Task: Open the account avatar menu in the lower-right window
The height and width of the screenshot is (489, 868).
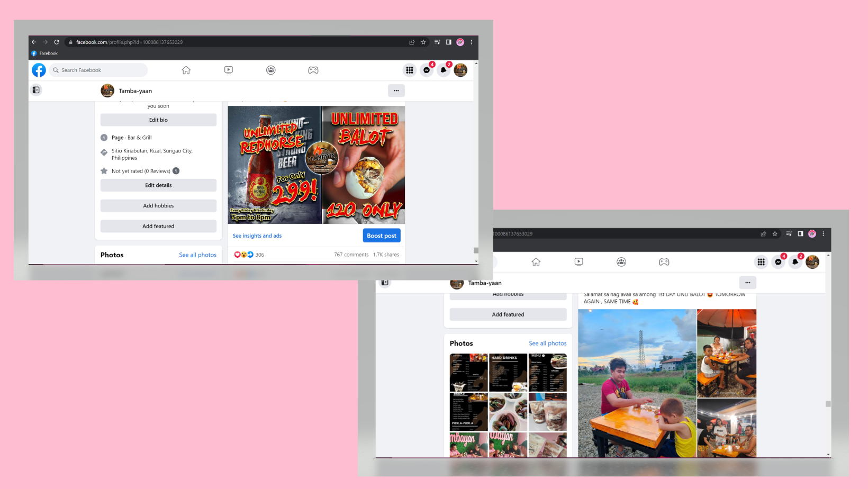Action: [x=812, y=262]
